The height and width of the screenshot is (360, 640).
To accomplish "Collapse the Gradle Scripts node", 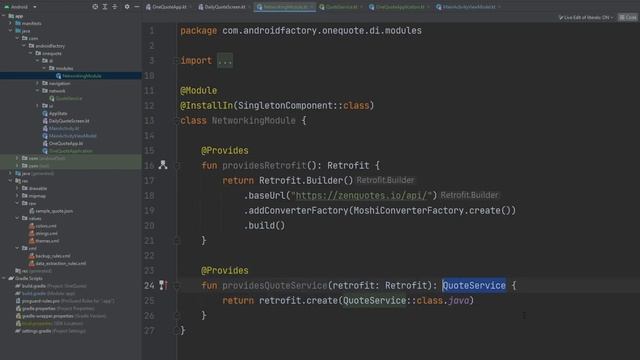I will pos(4,278).
